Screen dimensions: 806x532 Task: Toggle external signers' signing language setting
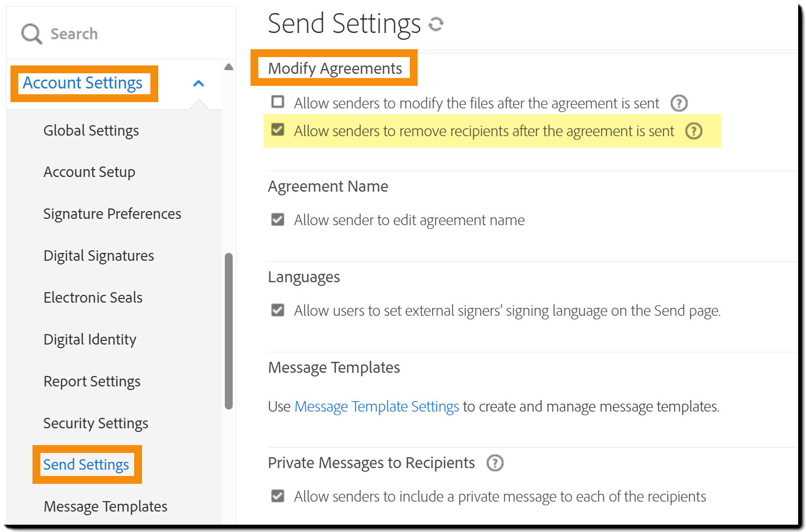(277, 311)
